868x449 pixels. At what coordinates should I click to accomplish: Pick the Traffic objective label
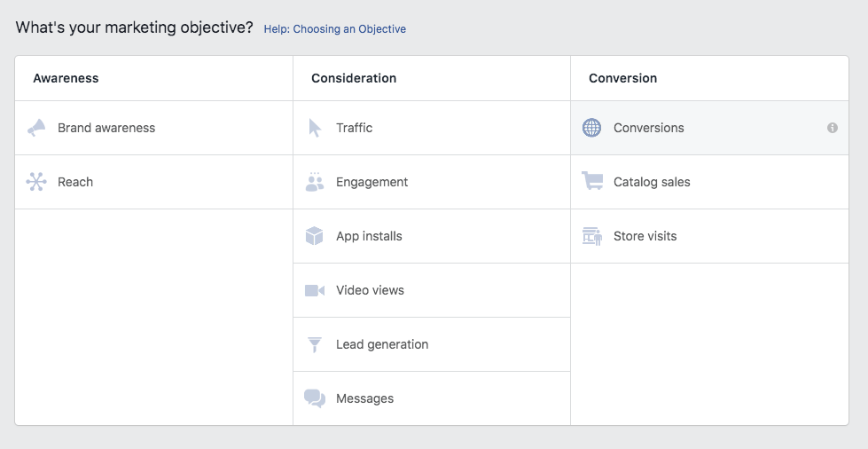354,128
